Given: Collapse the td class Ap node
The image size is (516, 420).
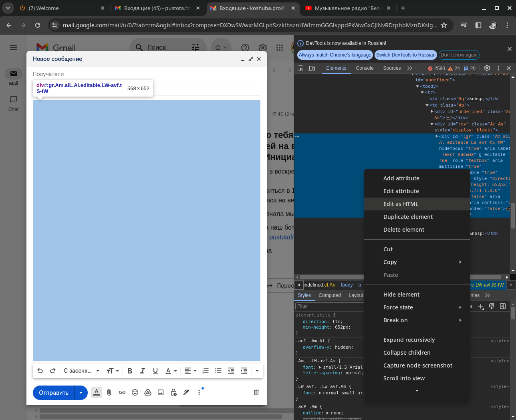Looking at the screenshot, I should pyautogui.click(x=427, y=105).
